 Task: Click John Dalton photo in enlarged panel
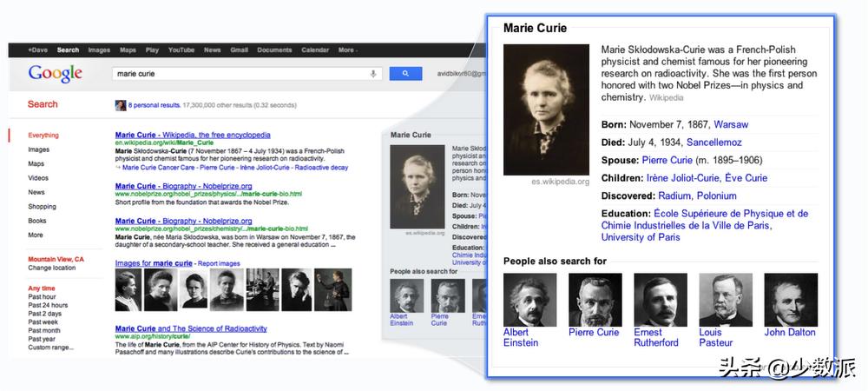pos(791,300)
